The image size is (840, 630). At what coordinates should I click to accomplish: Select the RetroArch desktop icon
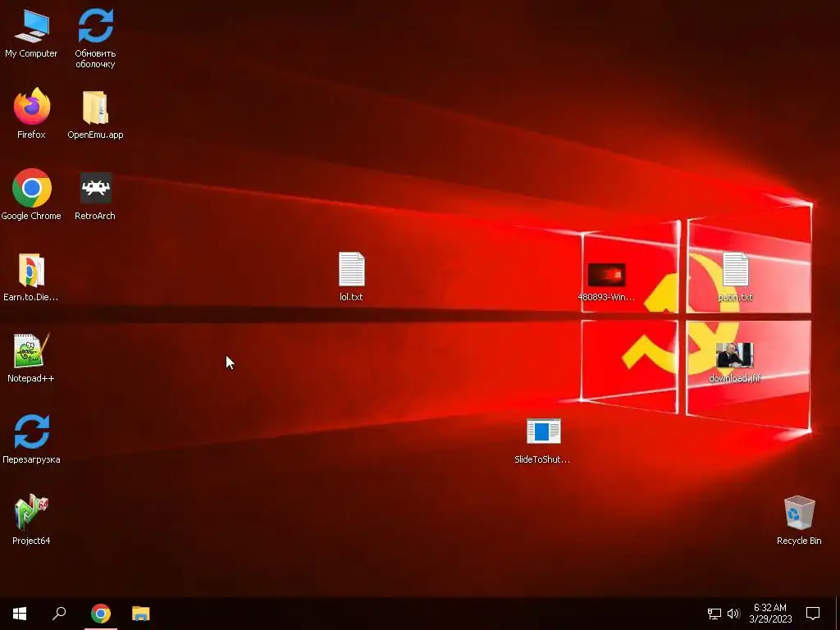click(x=95, y=188)
